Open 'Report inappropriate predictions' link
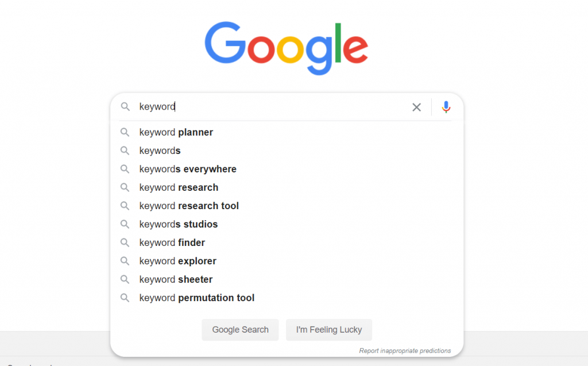This screenshot has width=588, height=366. tap(405, 350)
